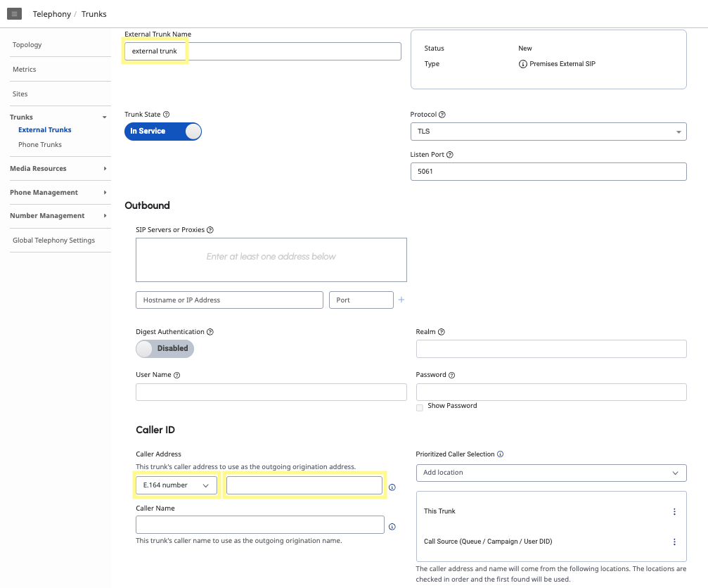The width and height of the screenshot is (708, 588).
Task: Expand Media Resources in the sidebar
Action: tap(59, 169)
